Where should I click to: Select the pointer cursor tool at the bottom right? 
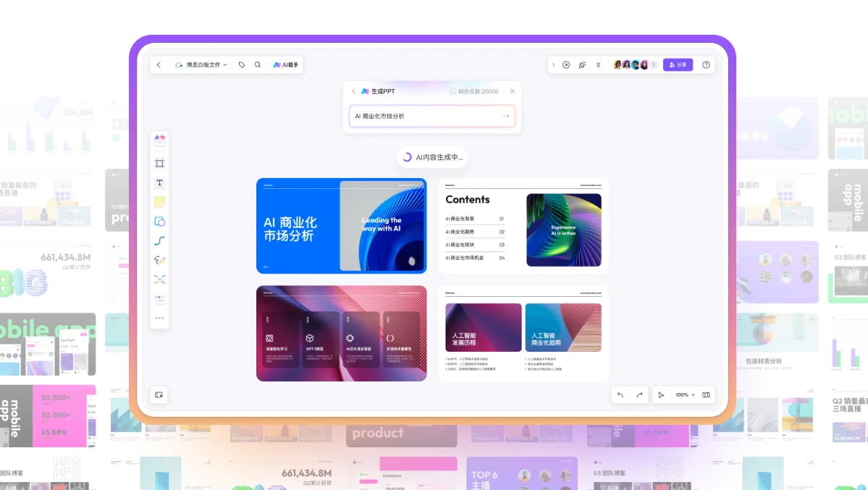tap(661, 394)
